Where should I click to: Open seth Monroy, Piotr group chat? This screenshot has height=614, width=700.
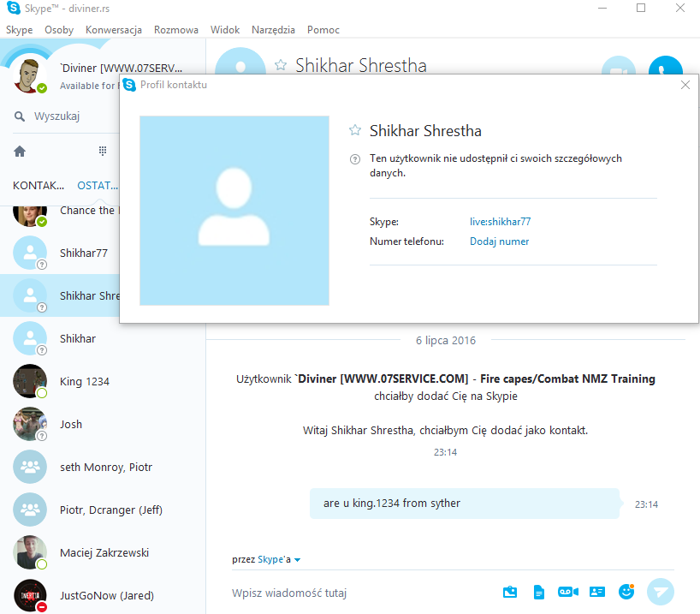point(103,468)
